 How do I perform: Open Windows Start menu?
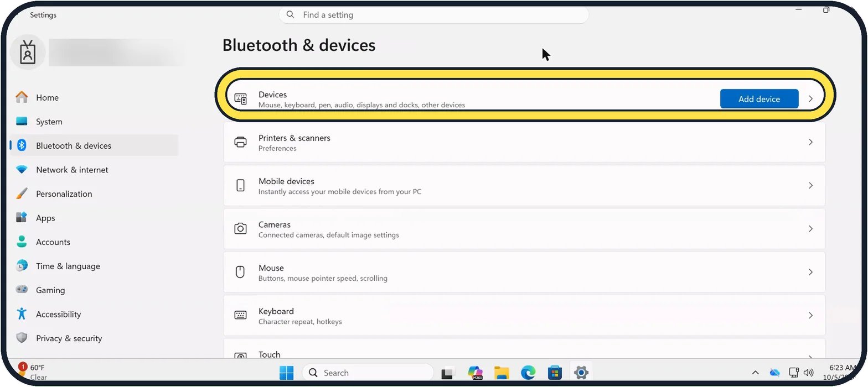point(287,373)
